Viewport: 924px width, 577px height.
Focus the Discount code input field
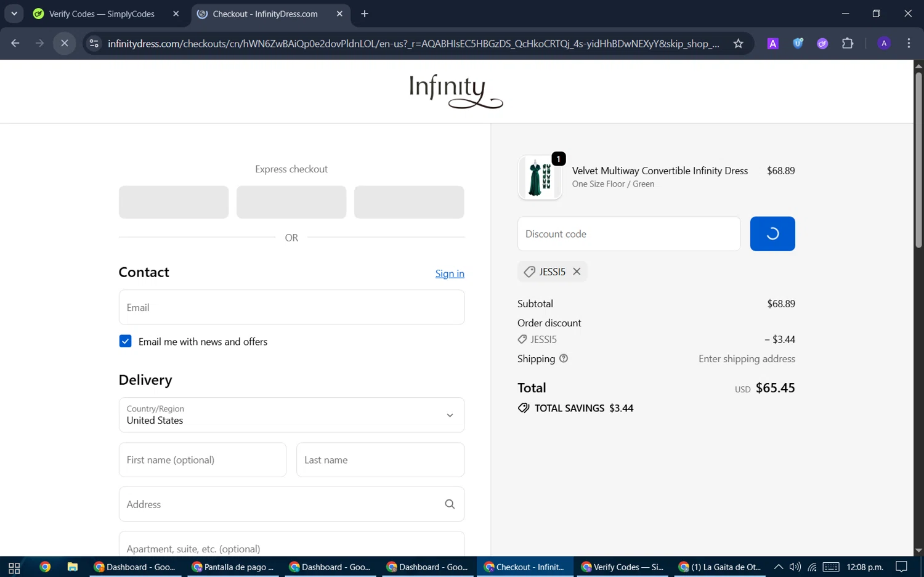coord(629,234)
